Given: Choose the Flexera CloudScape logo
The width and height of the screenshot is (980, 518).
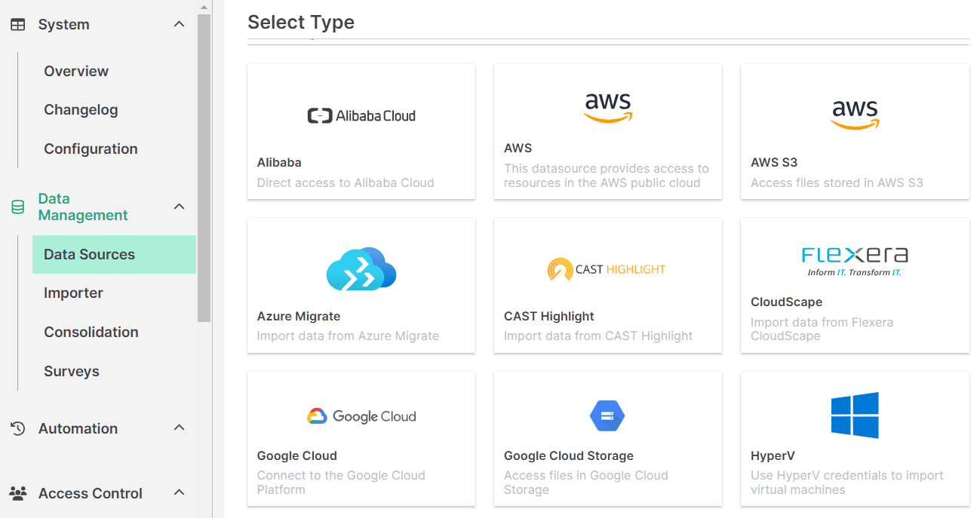Looking at the screenshot, I should point(855,261).
